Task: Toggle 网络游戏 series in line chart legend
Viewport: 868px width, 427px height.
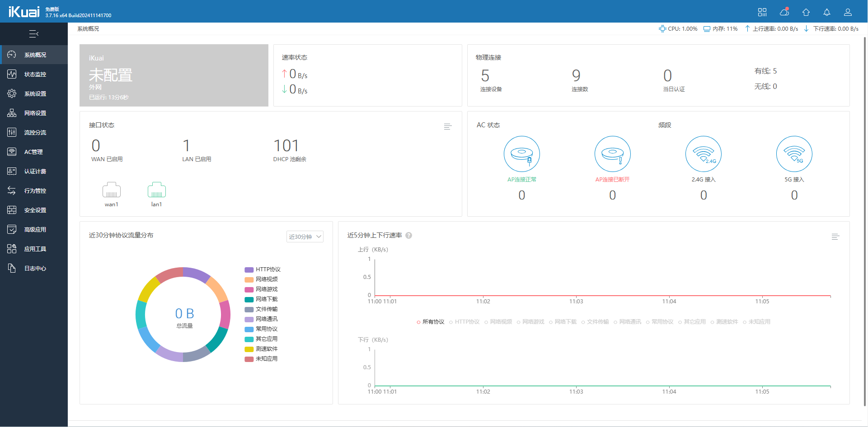Action: coord(531,322)
